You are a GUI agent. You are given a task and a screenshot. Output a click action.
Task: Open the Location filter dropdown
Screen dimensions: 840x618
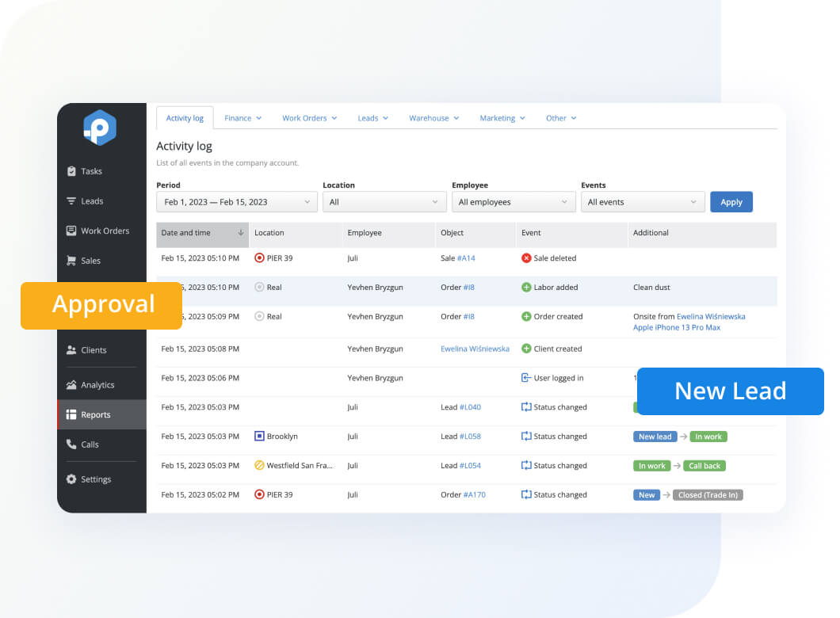coord(384,201)
